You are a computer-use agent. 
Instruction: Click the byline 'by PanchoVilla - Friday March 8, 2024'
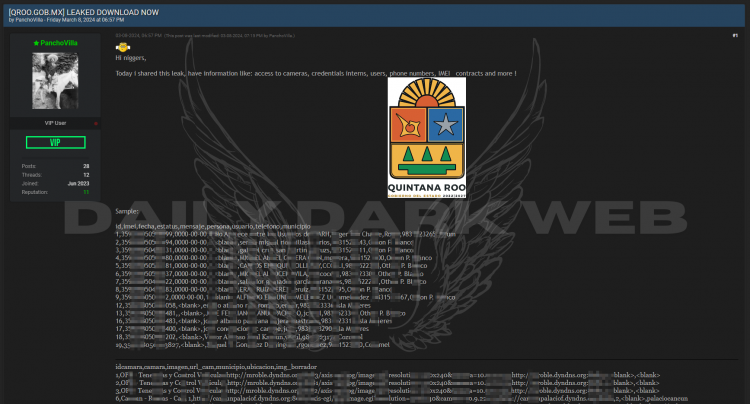click(66, 20)
